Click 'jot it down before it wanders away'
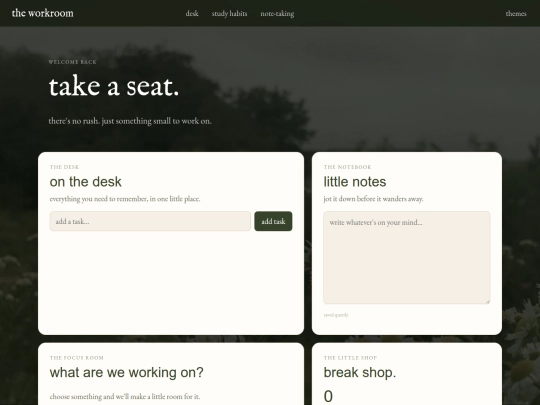Viewport: 540px width, 405px height. tap(373, 199)
